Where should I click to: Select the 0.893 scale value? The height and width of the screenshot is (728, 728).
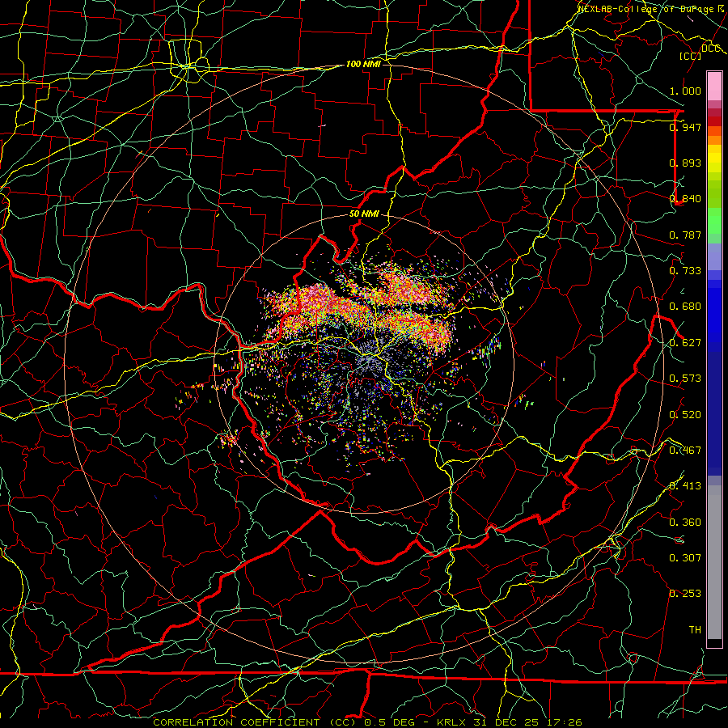tap(685, 163)
